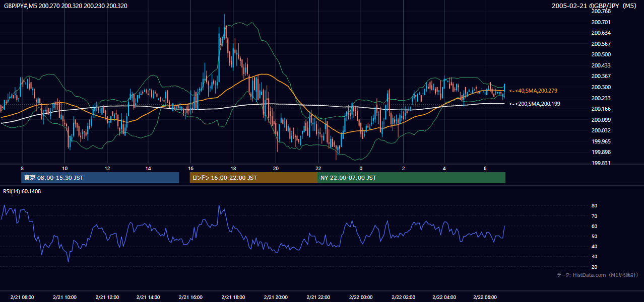The height and width of the screenshot is (302, 644).
Task: Click the price axis value 199.898
Action: tap(602, 152)
